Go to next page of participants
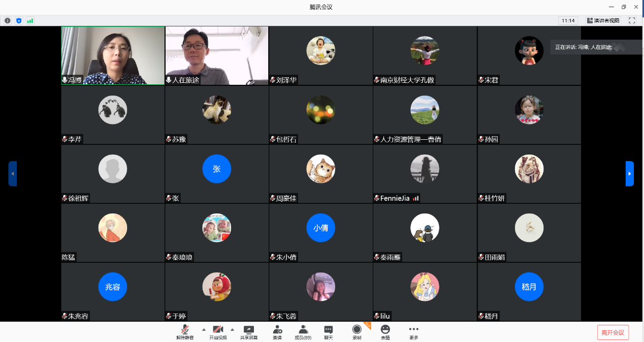This screenshot has height=342, width=644. pos(629,174)
